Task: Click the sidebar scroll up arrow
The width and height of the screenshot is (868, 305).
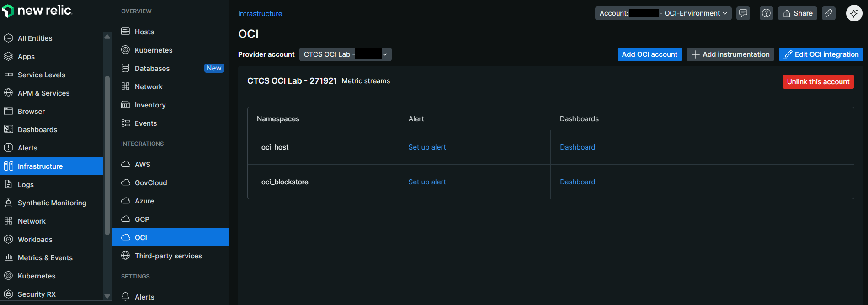Action: pyautogui.click(x=107, y=37)
